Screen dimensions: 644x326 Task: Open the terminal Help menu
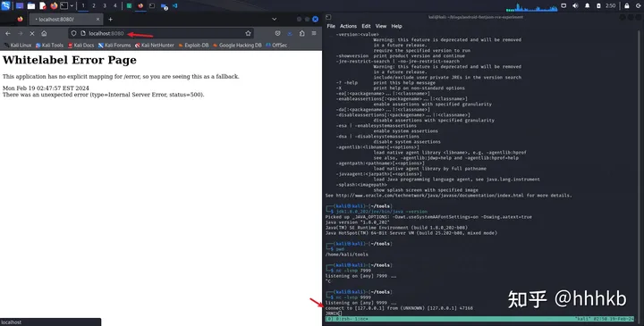(396, 26)
